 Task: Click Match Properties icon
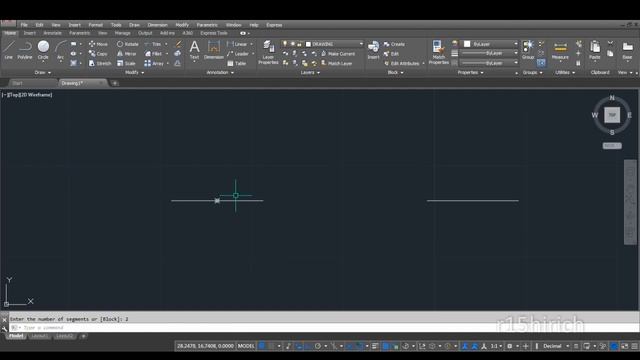tap(439, 52)
